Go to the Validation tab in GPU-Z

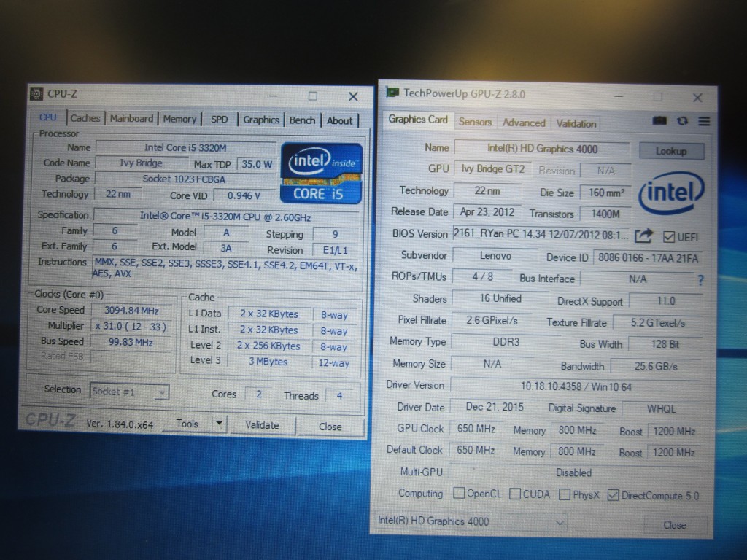(x=576, y=124)
